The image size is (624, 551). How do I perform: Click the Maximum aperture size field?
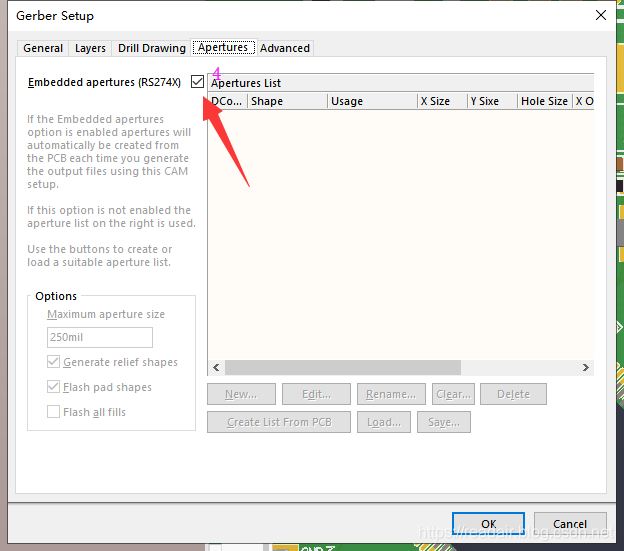(x=99, y=337)
